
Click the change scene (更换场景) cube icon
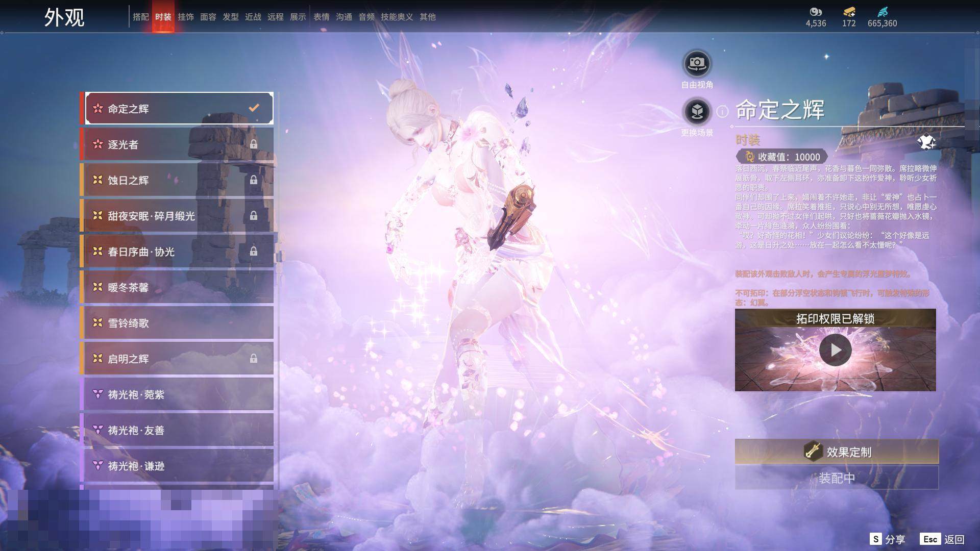coord(697,111)
